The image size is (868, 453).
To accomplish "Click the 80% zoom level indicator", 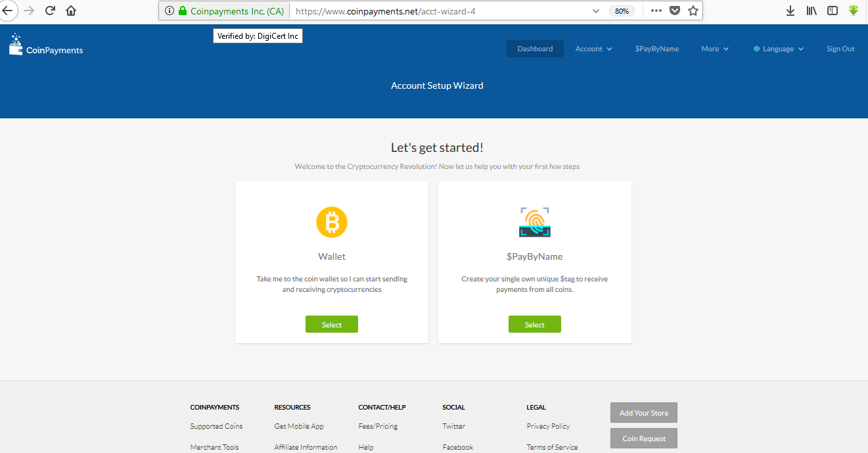I will tap(622, 11).
